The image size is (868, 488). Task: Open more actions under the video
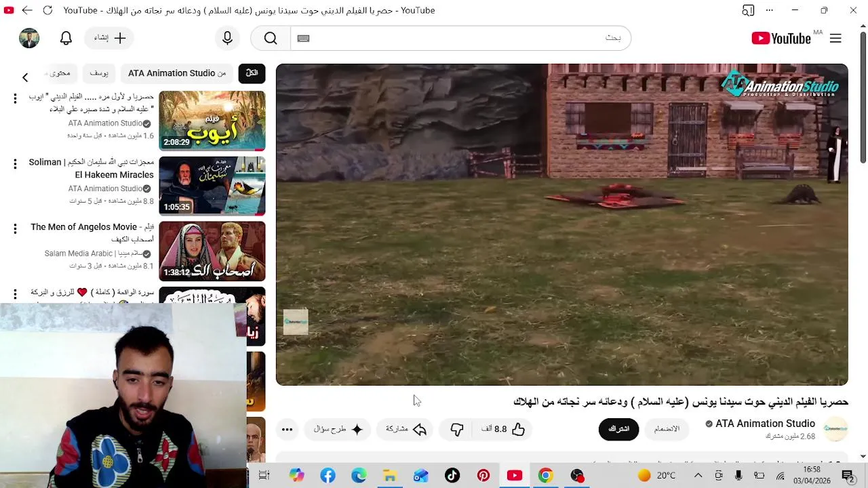coord(287,429)
